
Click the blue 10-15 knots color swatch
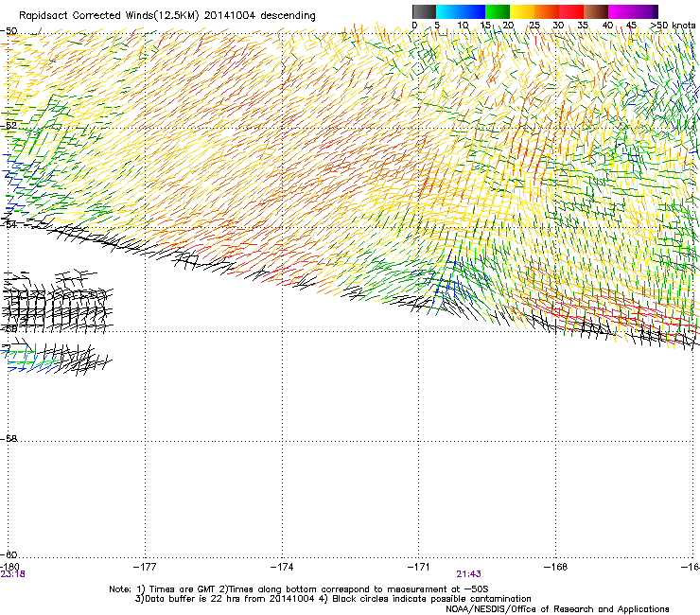tap(473, 11)
